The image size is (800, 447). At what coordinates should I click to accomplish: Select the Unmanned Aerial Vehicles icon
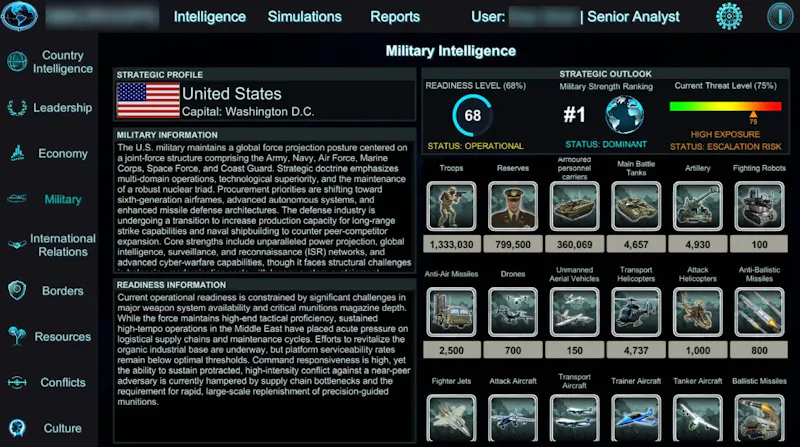click(x=574, y=312)
